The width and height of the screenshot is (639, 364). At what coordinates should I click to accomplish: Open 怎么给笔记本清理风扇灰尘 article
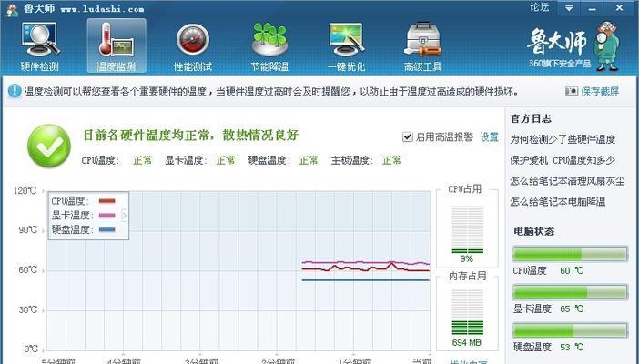pos(567,181)
